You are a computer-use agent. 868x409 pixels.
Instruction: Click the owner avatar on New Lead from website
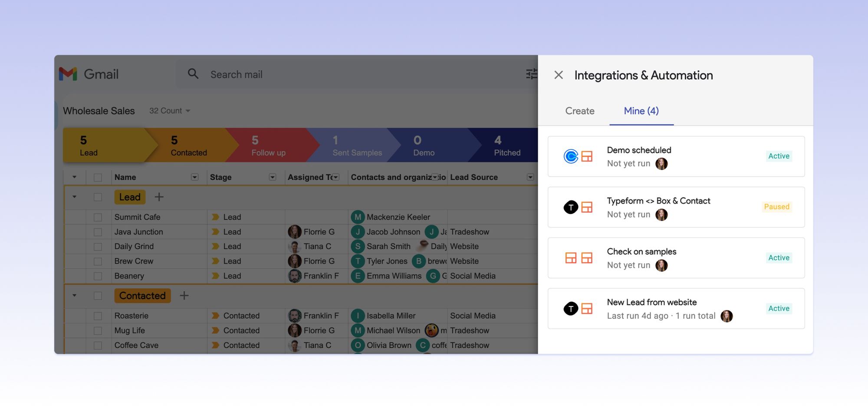[x=727, y=316]
